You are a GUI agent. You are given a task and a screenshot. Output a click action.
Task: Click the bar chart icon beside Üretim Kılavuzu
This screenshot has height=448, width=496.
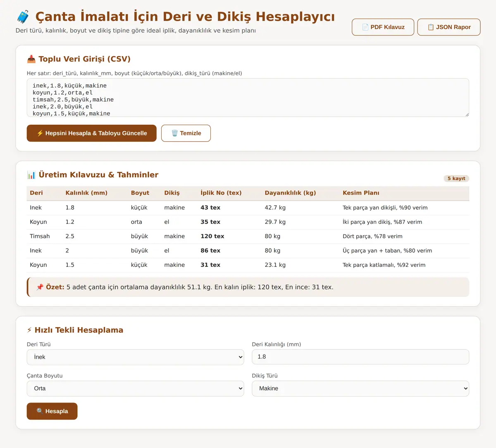click(31, 175)
